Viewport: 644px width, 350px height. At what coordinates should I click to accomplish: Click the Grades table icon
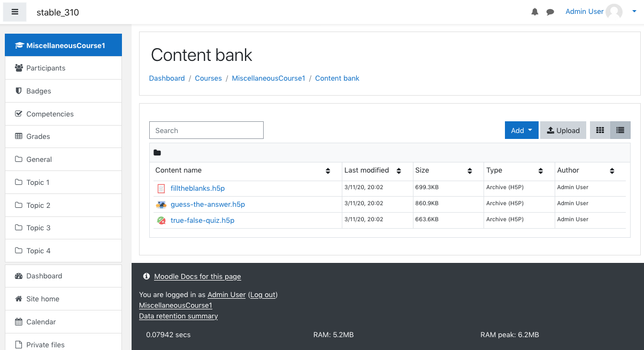click(x=19, y=136)
